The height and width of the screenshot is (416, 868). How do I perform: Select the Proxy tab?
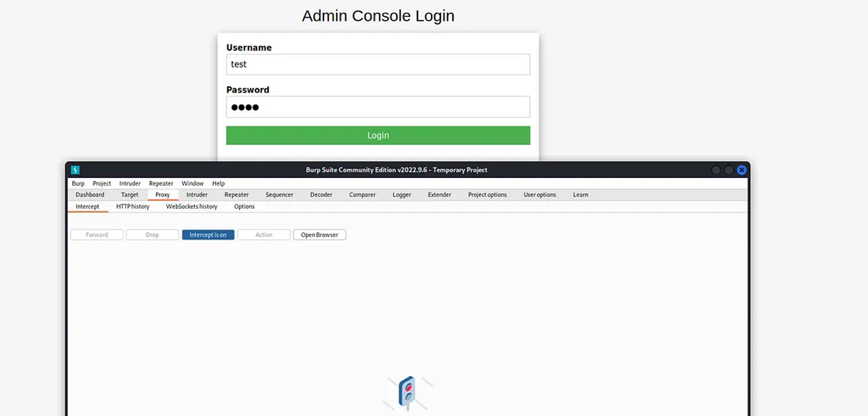pos(163,195)
